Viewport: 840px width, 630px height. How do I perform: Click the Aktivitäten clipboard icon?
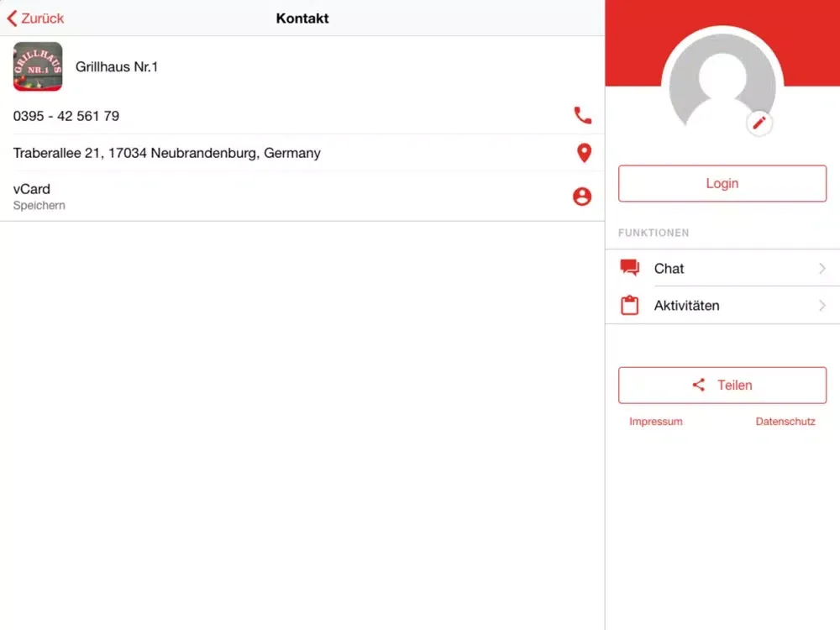point(629,306)
